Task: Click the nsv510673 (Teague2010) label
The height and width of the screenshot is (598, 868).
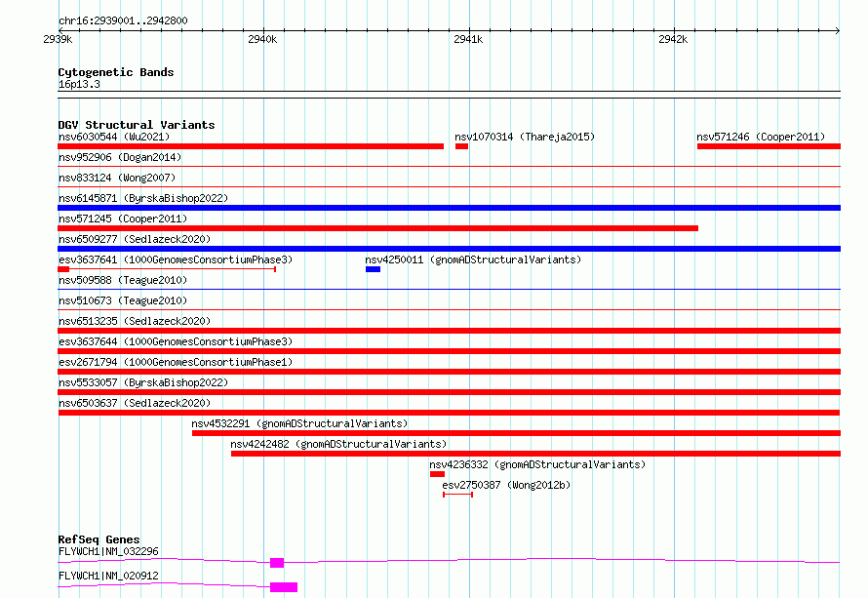Action: coord(123,300)
